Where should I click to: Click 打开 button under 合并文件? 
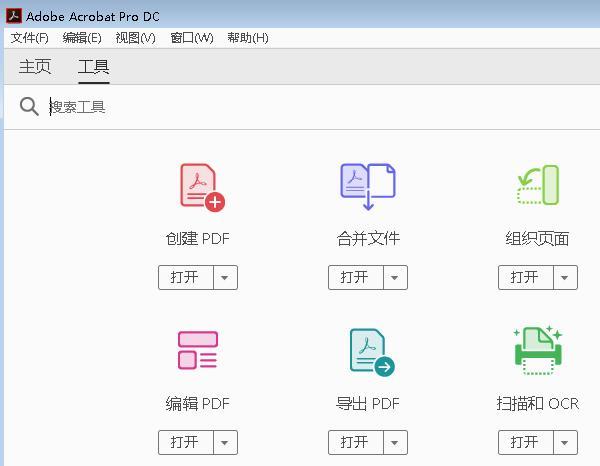pos(355,277)
